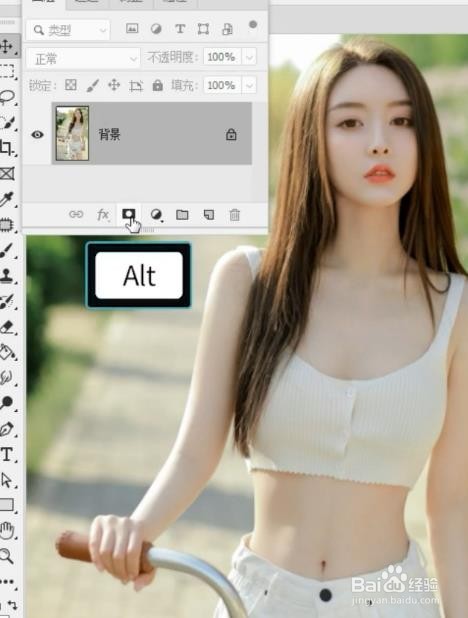The width and height of the screenshot is (468, 618).
Task: Toggle the layer filtering switch
Action: click(x=253, y=25)
